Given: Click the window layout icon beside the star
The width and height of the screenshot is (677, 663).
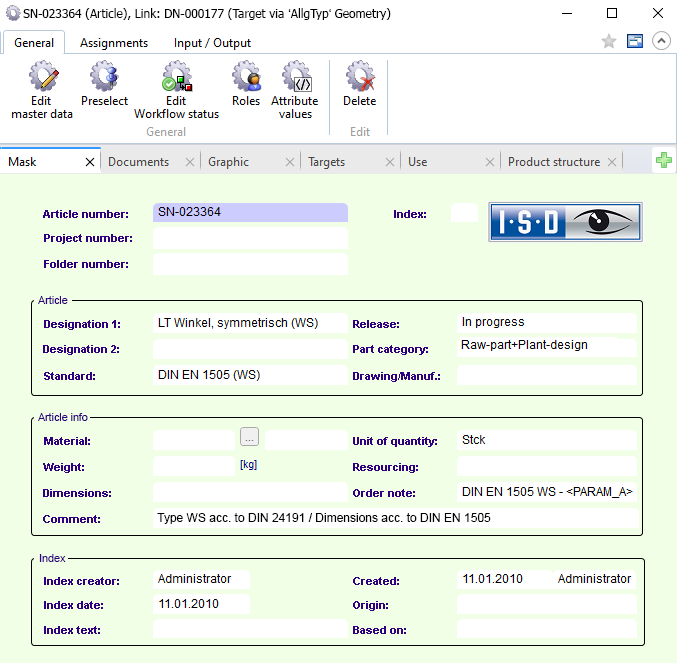Looking at the screenshot, I should coord(634,41).
